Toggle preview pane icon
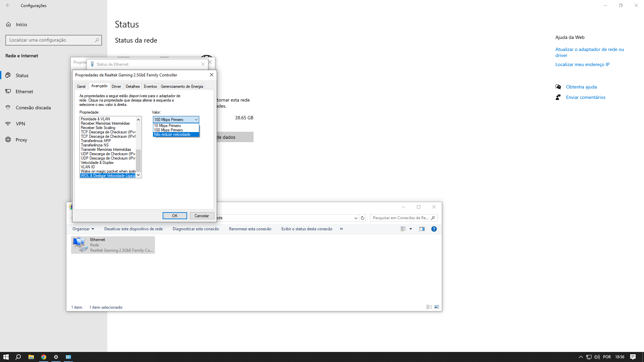644x362 pixels. [422, 229]
